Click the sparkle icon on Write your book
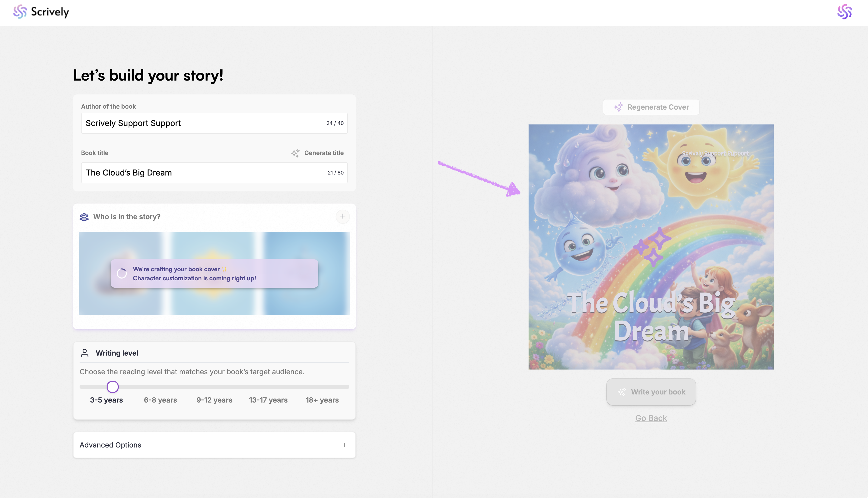This screenshot has width=868, height=498. coord(622,392)
